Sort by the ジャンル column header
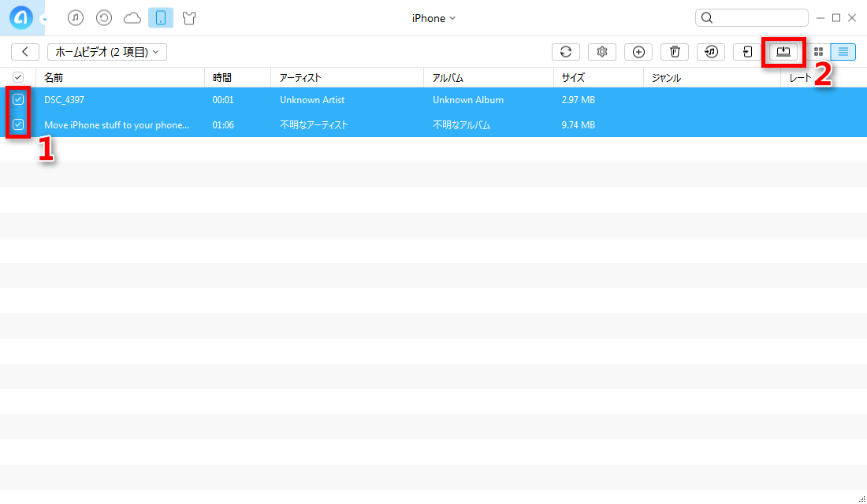The width and height of the screenshot is (867, 504). point(713,78)
